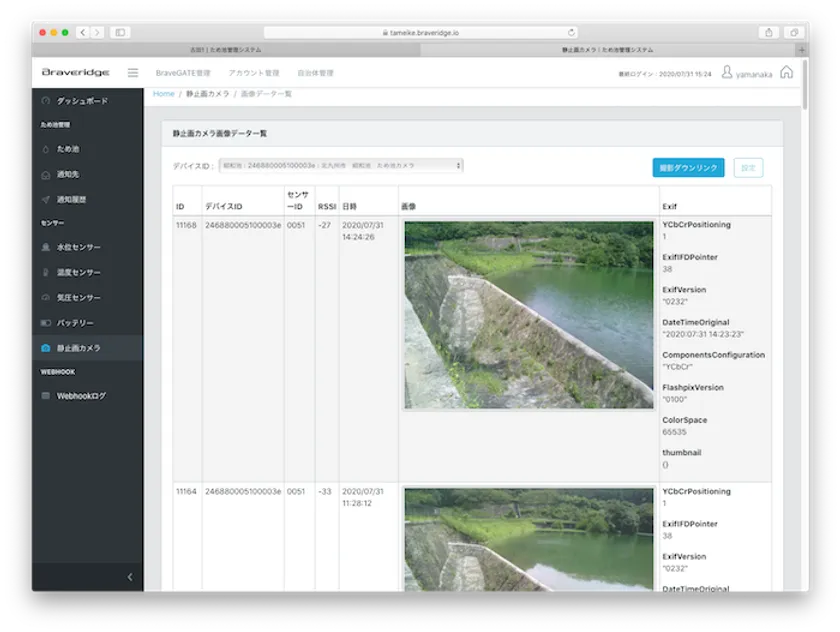The image size is (840, 632).
Task: Open the Webhookログ page
Action: 80,396
